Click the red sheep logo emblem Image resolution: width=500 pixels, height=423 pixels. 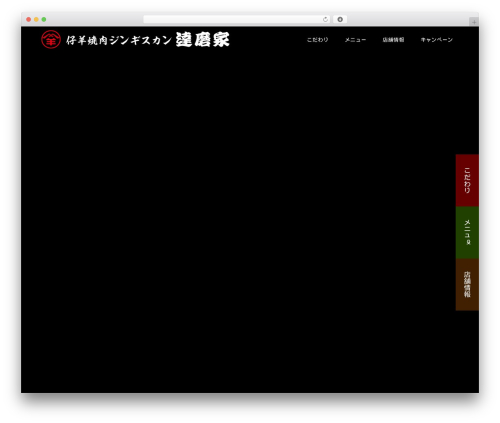tap(51, 39)
